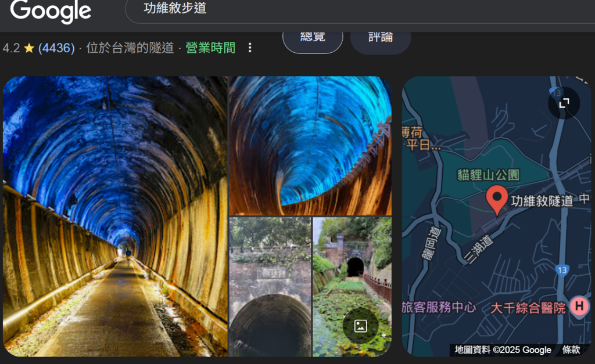Click the 旅客服務中心 label on map
This screenshot has height=364, width=595.
click(439, 307)
